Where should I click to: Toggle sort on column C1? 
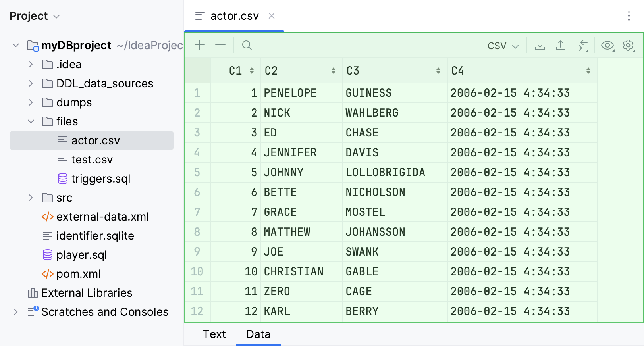pyautogui.click(x=252, y=71)
